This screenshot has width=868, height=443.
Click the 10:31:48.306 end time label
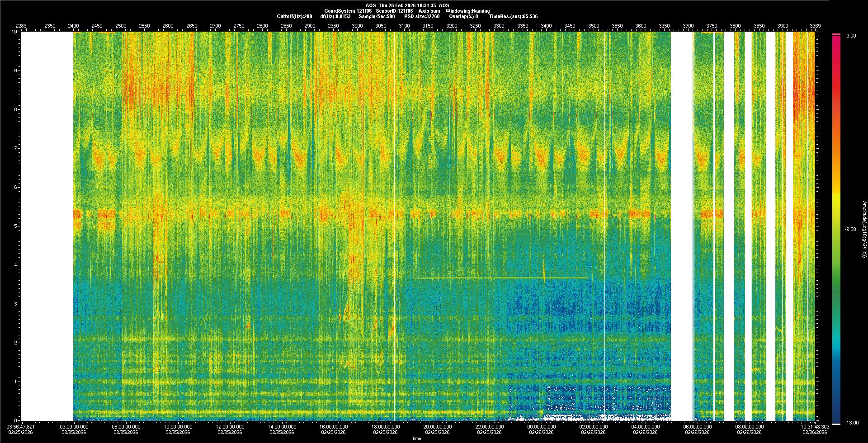coord(815,429)
